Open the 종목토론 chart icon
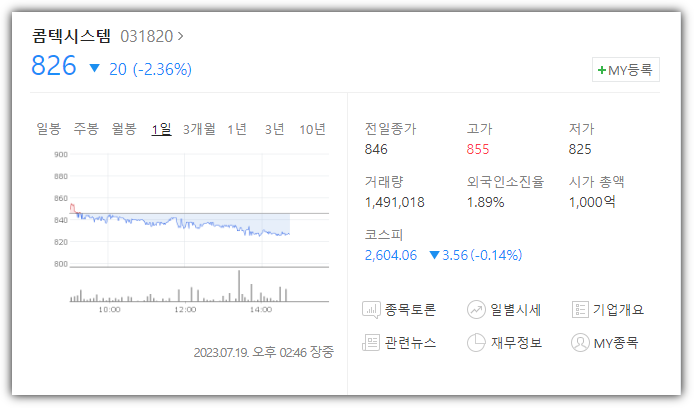The image size is (694, 408). [371, 310]
